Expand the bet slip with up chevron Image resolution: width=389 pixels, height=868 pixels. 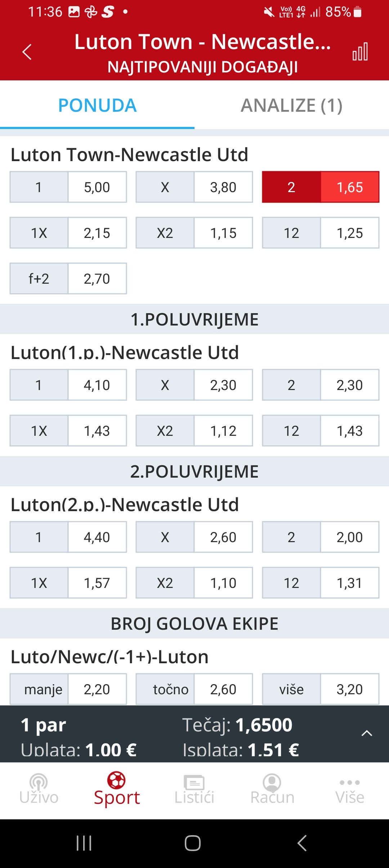tap(367, 734)
